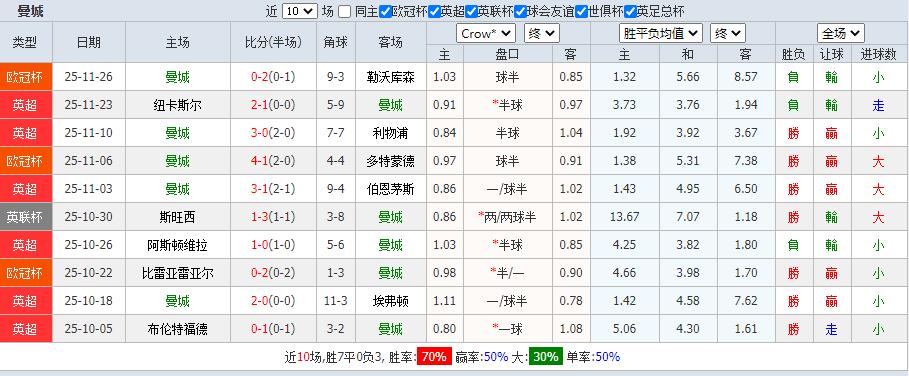This screenshot has width=909, height=376.
Task: Select the date 25-10-05
Action: click(x=89, y=329)
